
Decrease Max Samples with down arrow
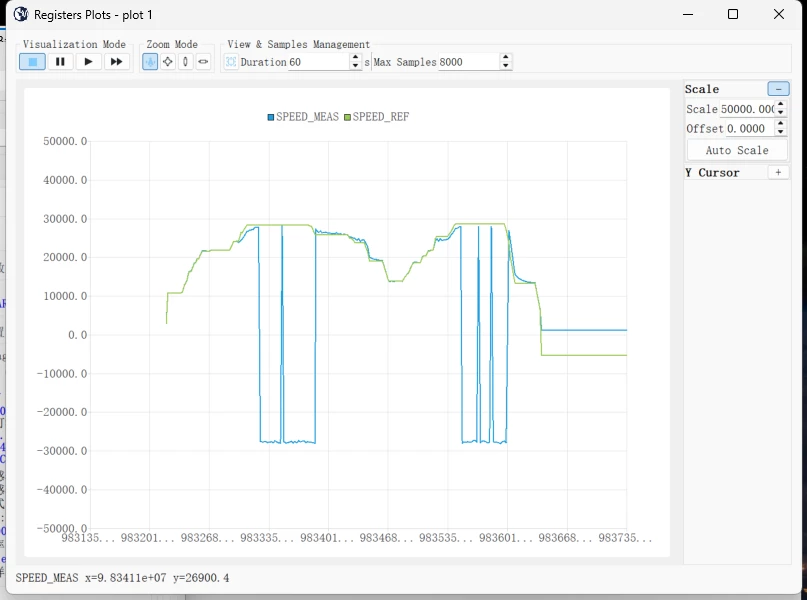[x=505, y=65]
